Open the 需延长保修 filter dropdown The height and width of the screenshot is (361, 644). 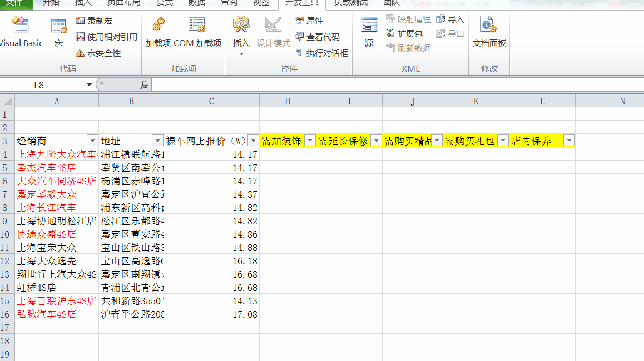tap(376, 141)
